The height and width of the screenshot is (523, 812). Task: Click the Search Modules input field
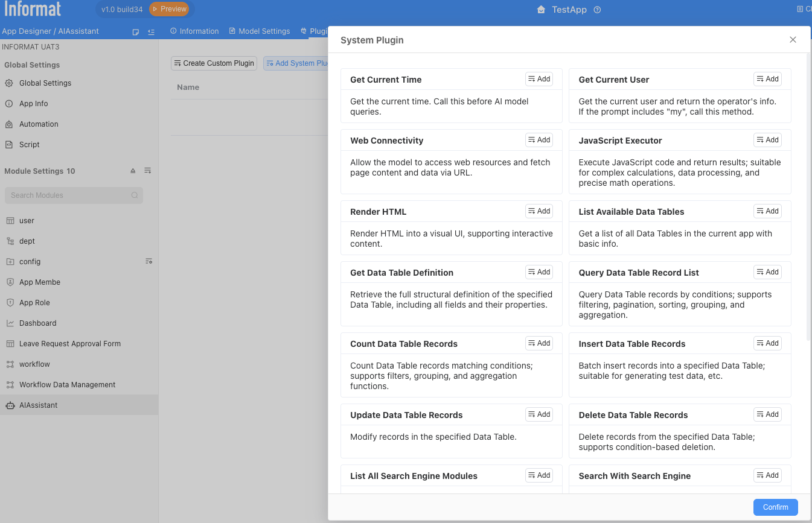pyautogui.click(x=69, y=195)
